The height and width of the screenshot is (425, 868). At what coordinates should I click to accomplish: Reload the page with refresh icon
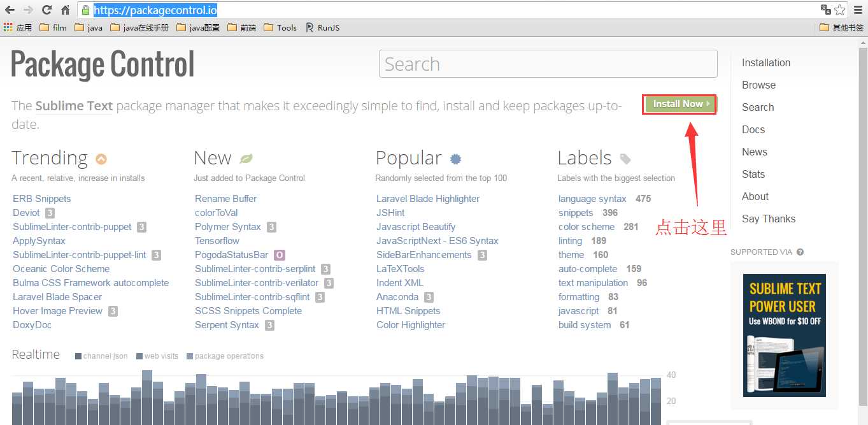click(x=46, y=10)
